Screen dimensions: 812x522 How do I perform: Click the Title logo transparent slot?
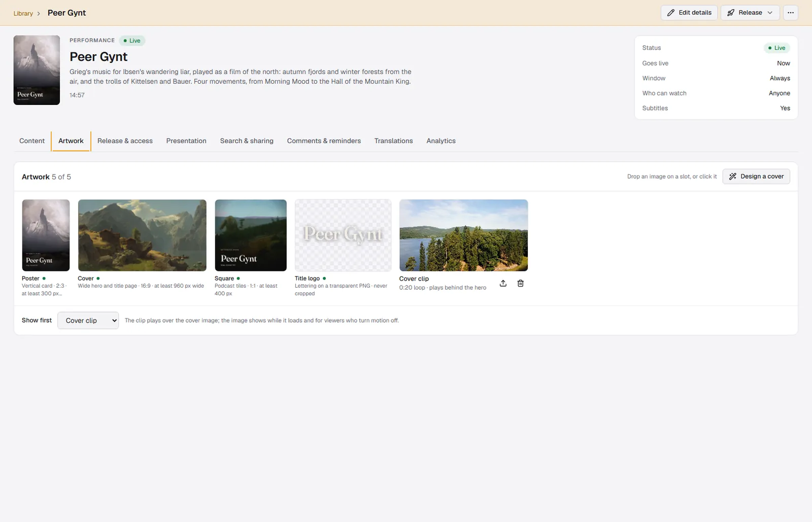[343, 235]
